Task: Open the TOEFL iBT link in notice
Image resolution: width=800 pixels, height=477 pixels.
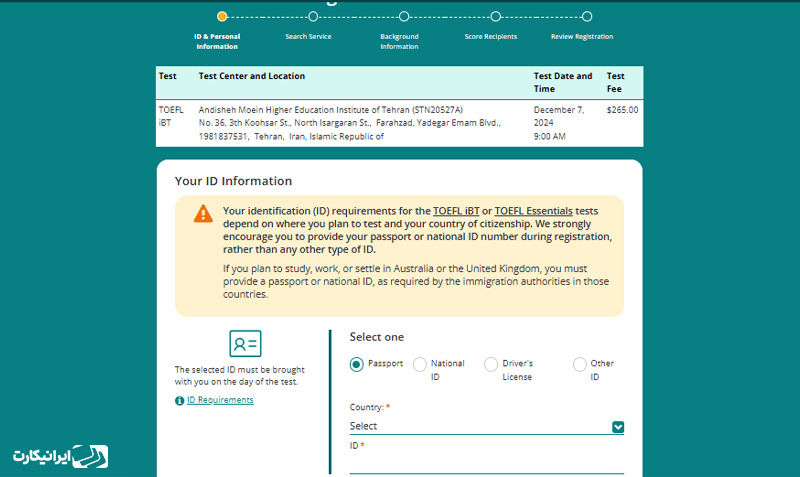Action: [x=456, y=211]
